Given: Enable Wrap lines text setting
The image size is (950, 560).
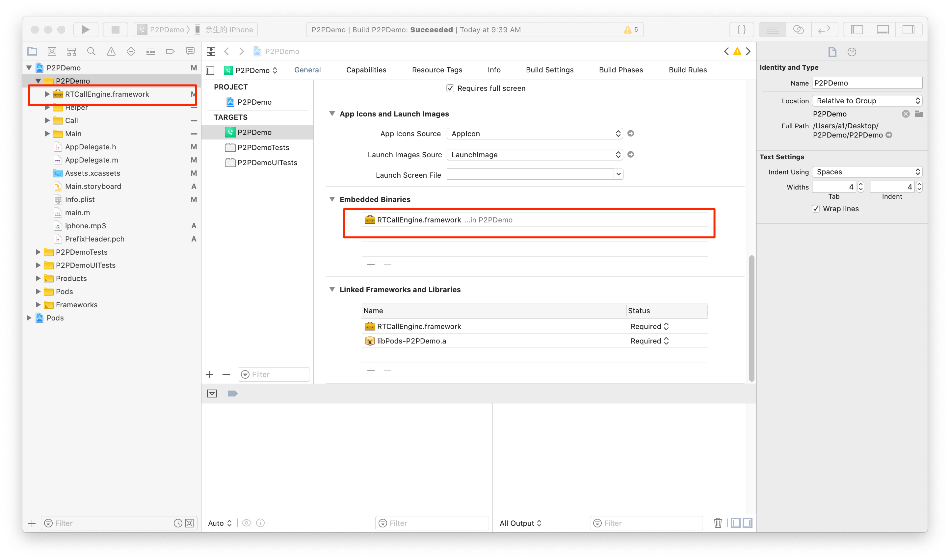Looking at the screenshot, I should (815, 208).
